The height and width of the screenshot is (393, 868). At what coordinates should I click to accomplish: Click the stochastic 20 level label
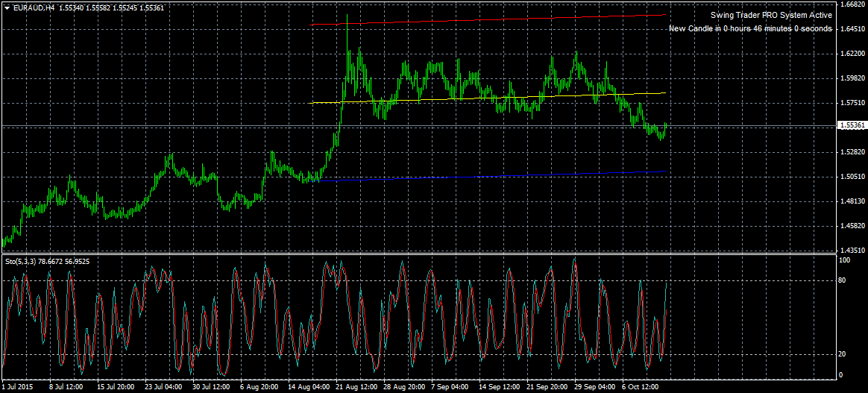click(843, 354)
